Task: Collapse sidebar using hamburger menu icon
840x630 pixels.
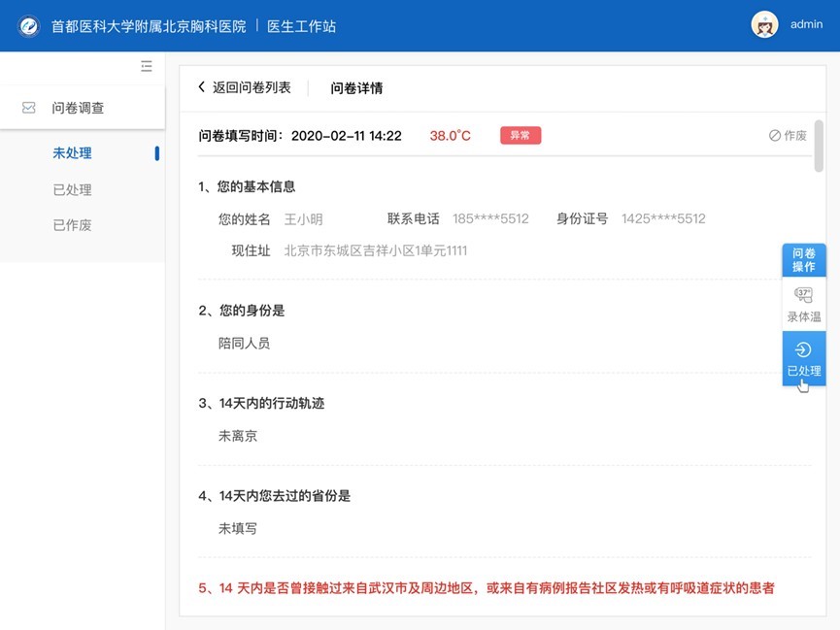Action: pos(147,66)
